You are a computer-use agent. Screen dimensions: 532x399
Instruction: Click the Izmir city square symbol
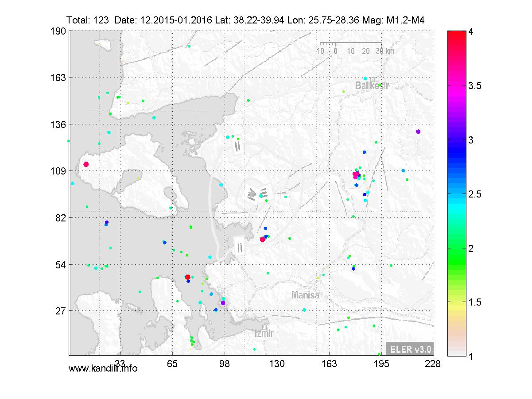(x=264, y=327)
